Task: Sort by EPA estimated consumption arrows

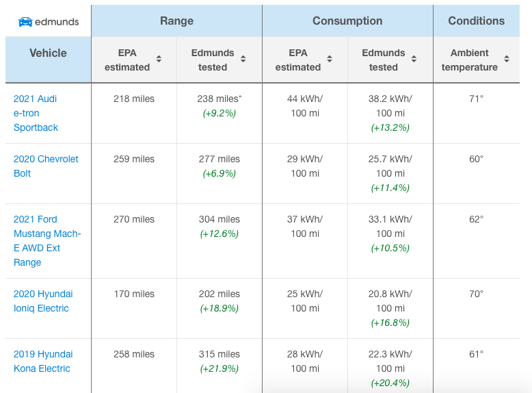Action: [330, 60]
